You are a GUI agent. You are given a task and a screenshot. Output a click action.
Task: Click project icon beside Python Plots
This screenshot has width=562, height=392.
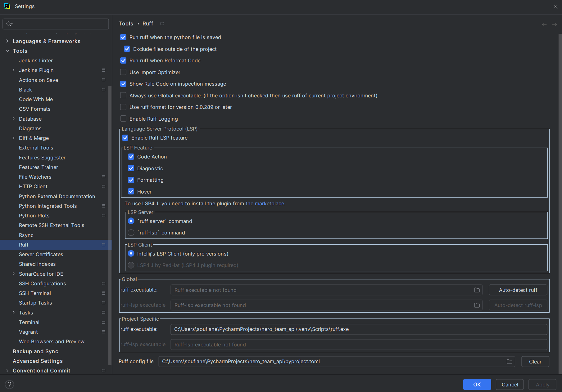coord(103,216)
